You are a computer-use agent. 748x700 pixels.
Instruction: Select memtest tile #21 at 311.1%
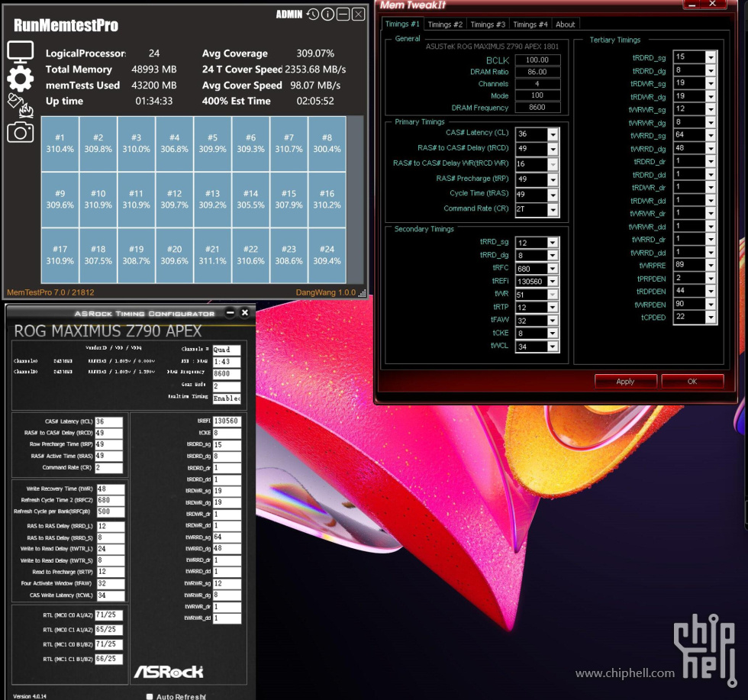pyautogui.click(x=212, y=255)
